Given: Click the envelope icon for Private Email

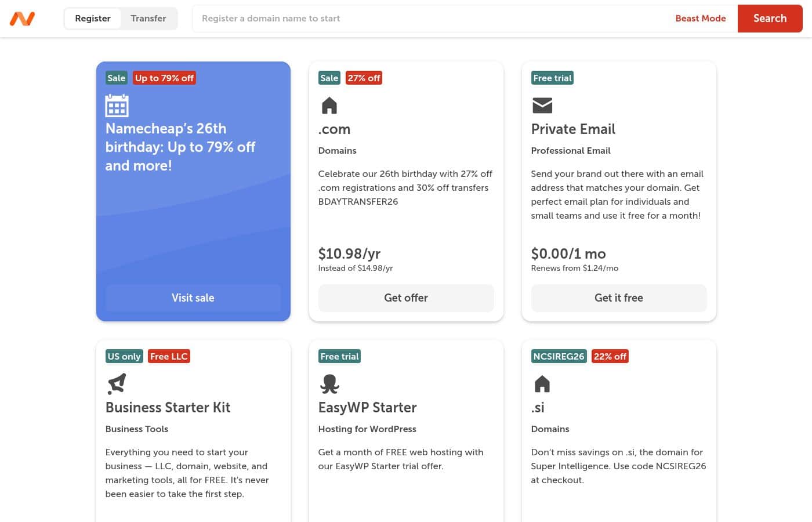Looking at the screenshot, I should click(x=542, y=106).
